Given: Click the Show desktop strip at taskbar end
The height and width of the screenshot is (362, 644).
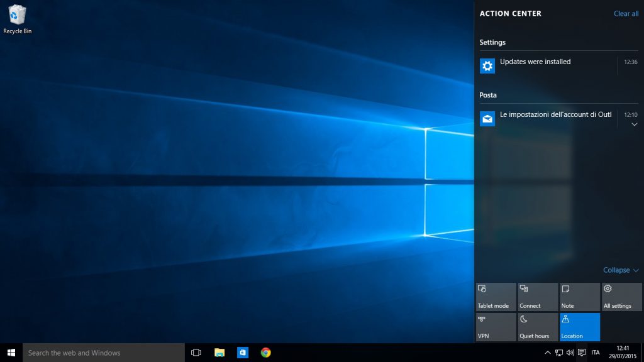Looking at the screenshot, I should tap(643, 353).
